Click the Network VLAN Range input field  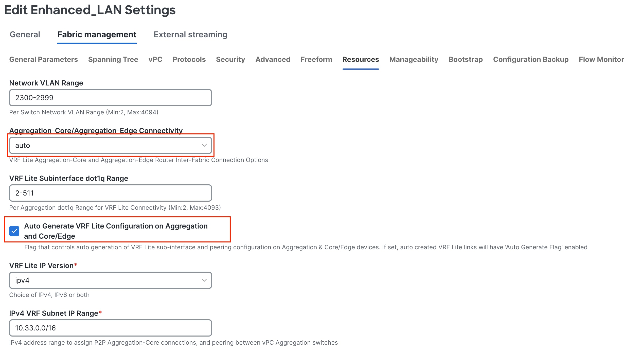[110, 98]
